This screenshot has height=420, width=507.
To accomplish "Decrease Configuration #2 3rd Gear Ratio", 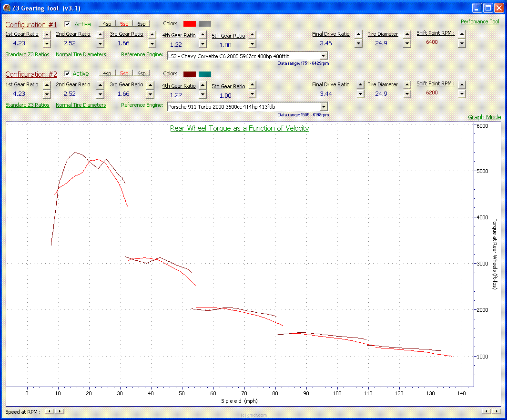I will [152, 94].
